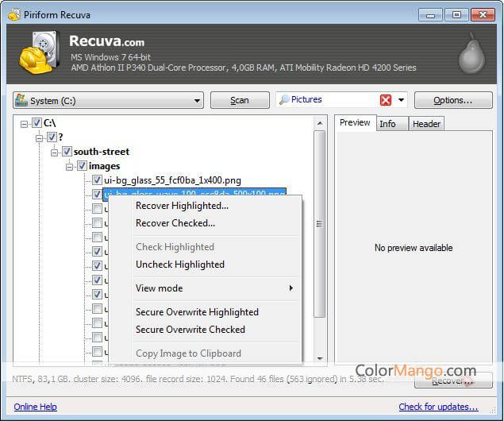Switch to the Info tab
The width and height of the screenshot is (504, 421).
pos(387,124)
